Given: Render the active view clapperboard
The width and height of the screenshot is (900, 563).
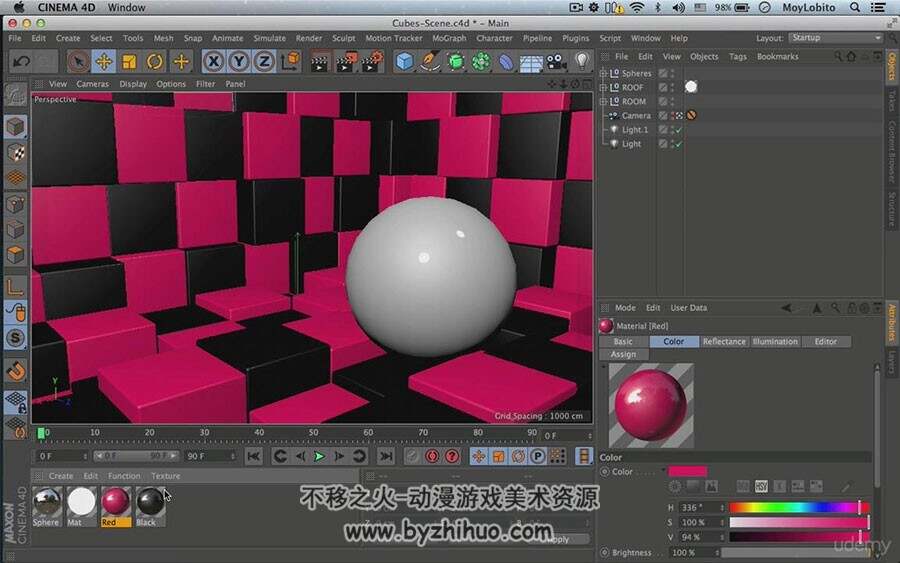Looking at the screenshot, I should tap(319, 61).
